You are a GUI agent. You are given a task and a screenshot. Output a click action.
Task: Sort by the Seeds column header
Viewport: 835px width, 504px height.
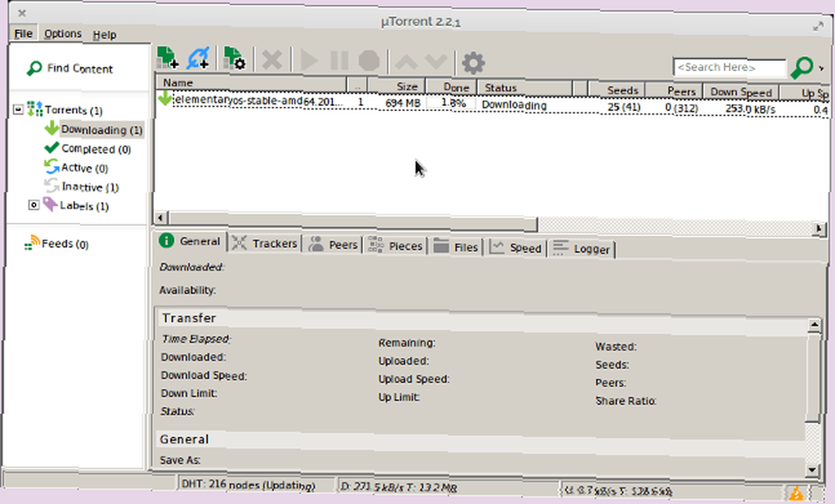(x=617, y=90)
